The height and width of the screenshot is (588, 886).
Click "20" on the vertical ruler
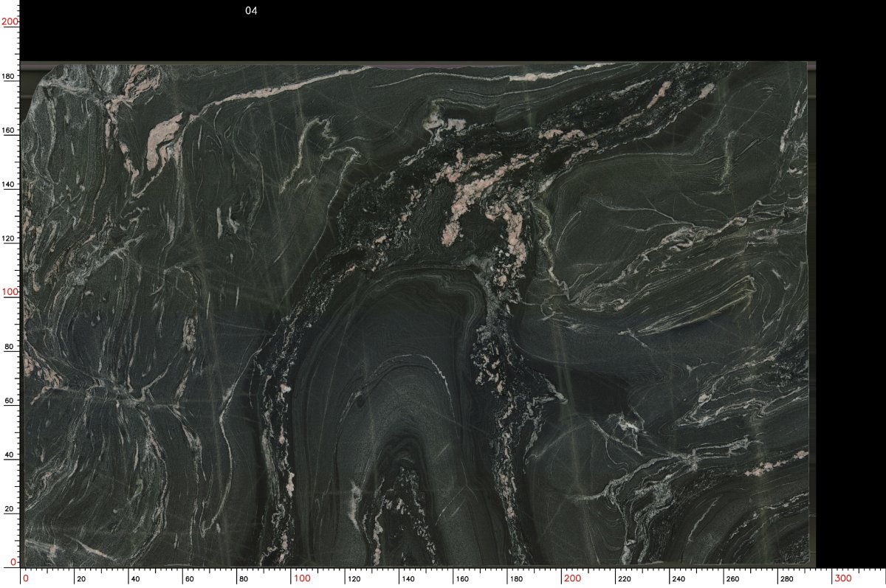click(11, 509)
